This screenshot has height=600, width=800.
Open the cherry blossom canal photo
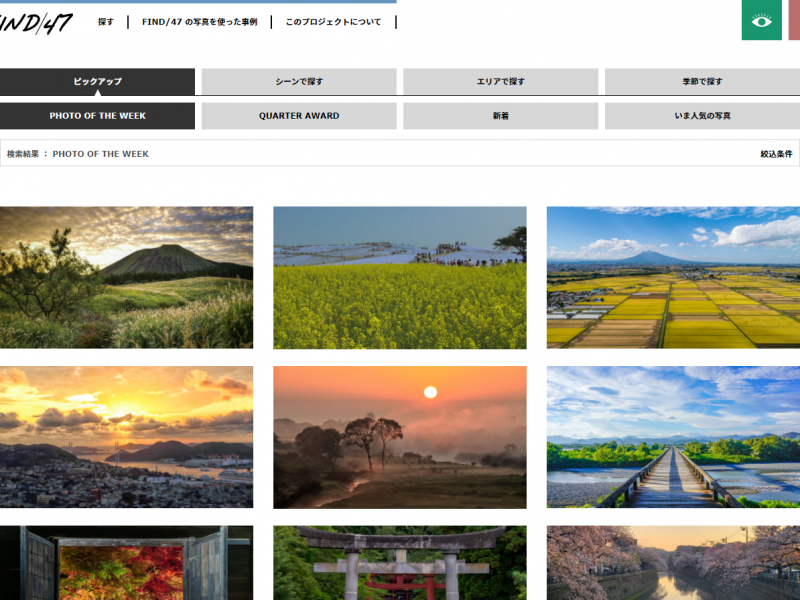click(x=673, y=563)
